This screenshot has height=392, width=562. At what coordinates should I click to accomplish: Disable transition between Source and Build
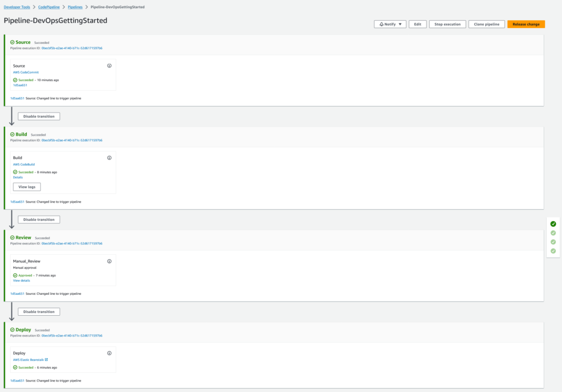[39, 116]
